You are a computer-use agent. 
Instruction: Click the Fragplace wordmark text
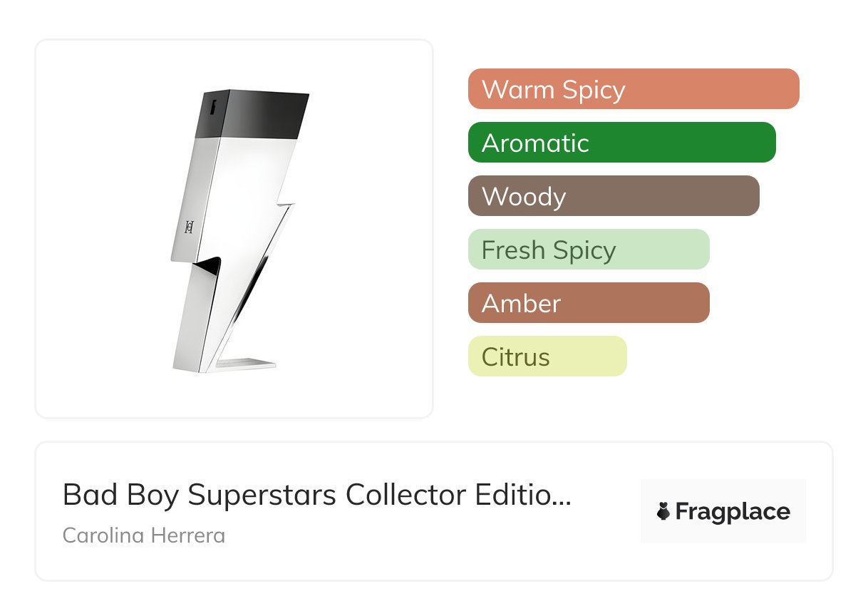click(x=733, y=512)
